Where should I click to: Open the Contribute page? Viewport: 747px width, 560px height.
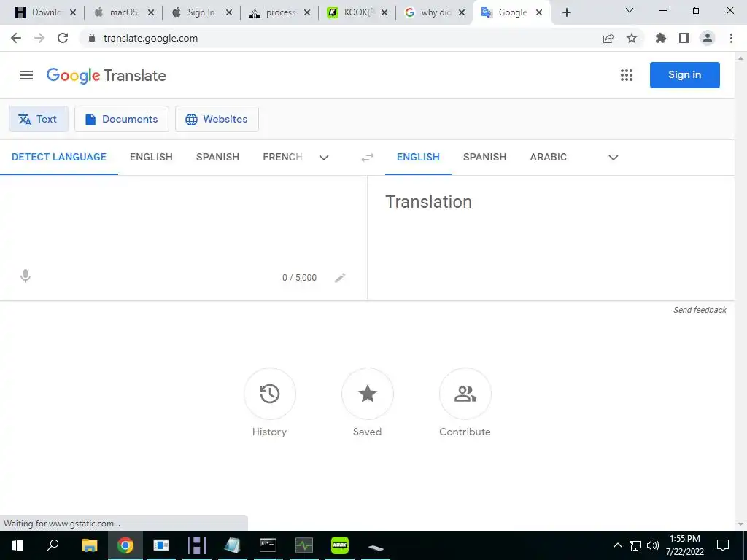coord(465,394)
